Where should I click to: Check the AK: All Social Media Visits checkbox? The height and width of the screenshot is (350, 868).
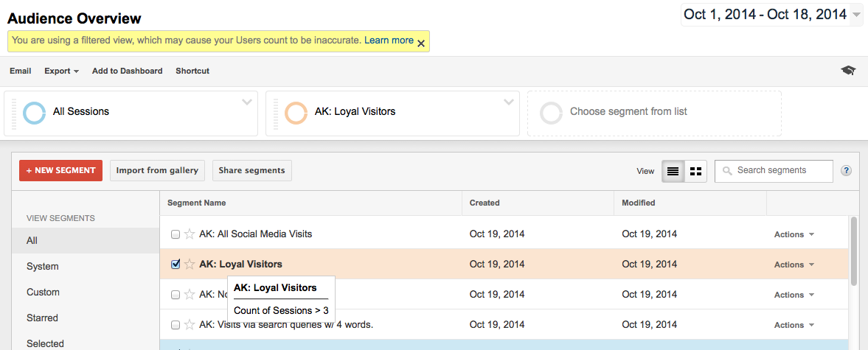[176, 234]
